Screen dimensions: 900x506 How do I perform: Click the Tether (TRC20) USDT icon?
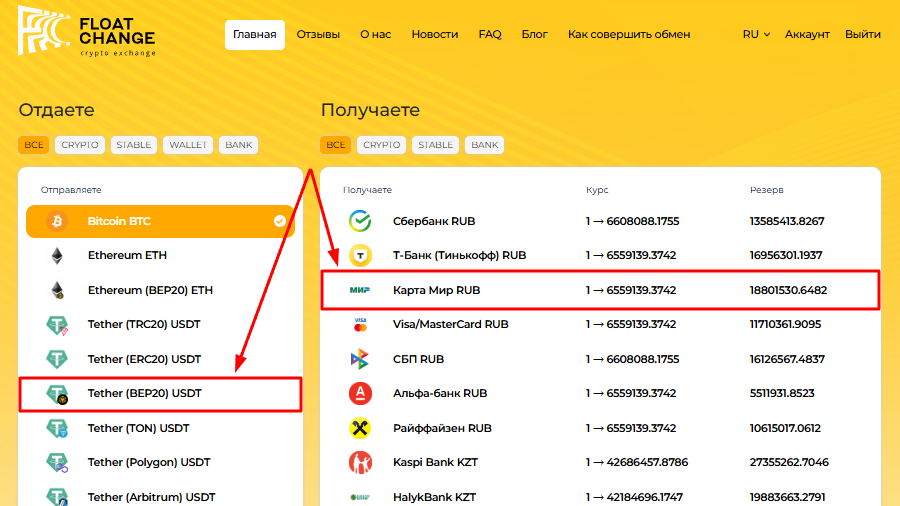[x=57, y=325]
